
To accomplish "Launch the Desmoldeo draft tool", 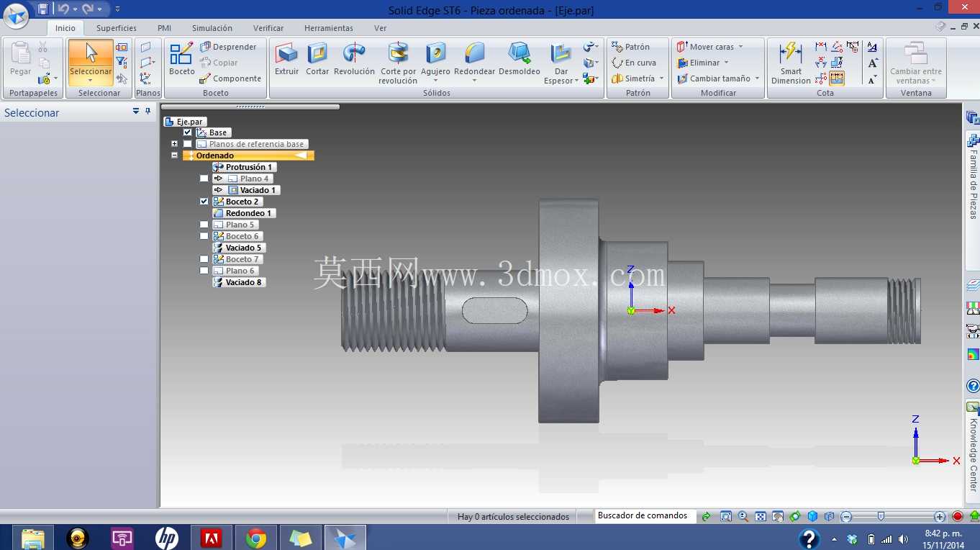I will (520, 58).
